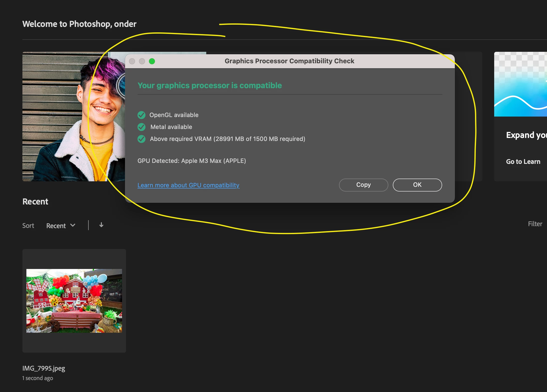Click the VRAM requirement green checkmark icon
Screen dimensions: 547x392
pyautogui.click(x=141, y=139)
